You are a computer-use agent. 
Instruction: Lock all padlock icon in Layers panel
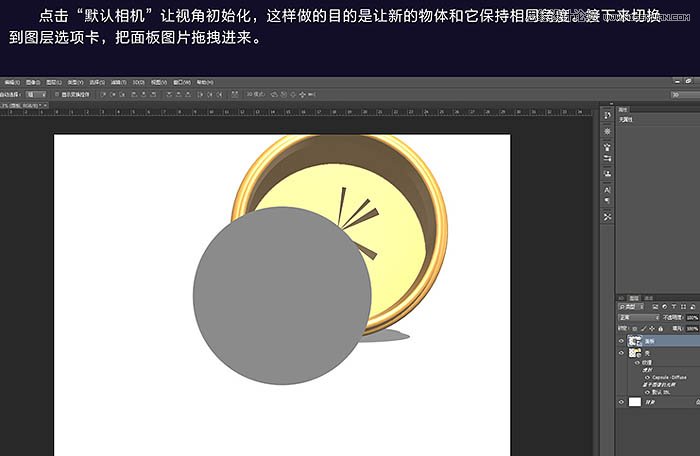coord(661,329)
